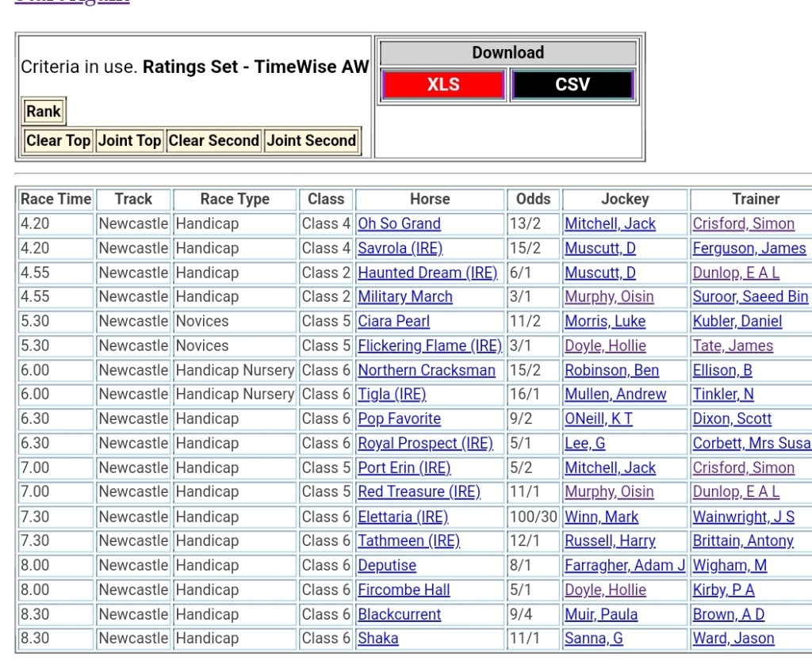Download ratings as CSV file
812x668 pixels.
click(x=573, y=85)
